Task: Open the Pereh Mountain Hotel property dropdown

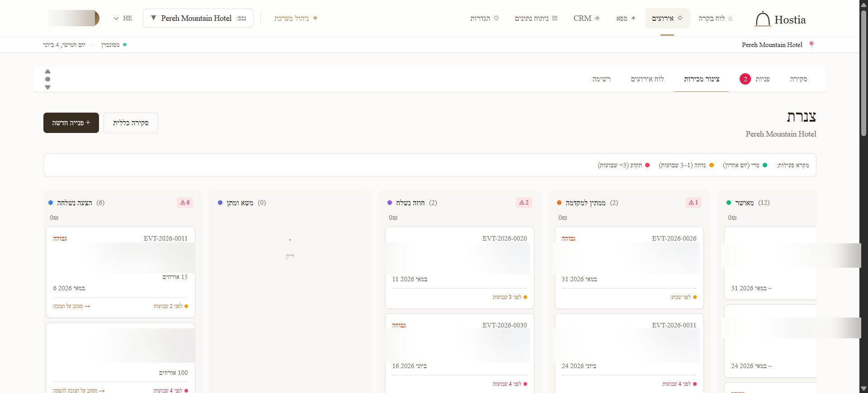Action: coord(198,18)
